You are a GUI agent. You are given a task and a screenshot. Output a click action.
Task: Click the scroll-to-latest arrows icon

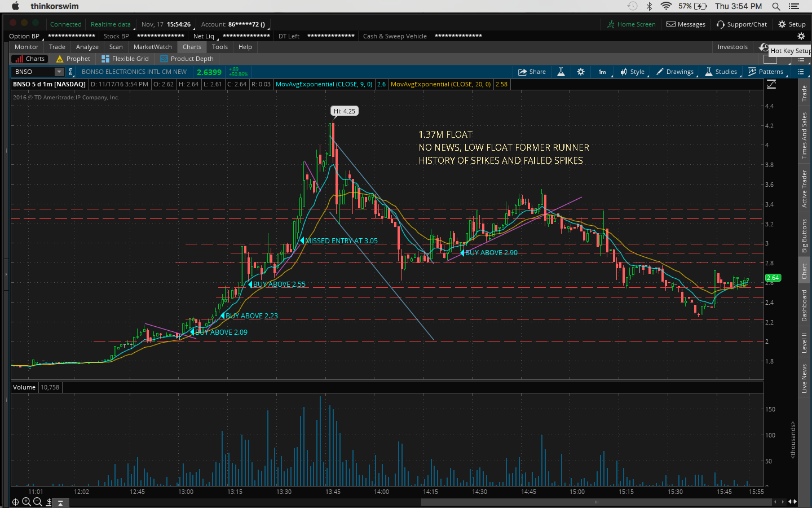(x=792, y=502)
